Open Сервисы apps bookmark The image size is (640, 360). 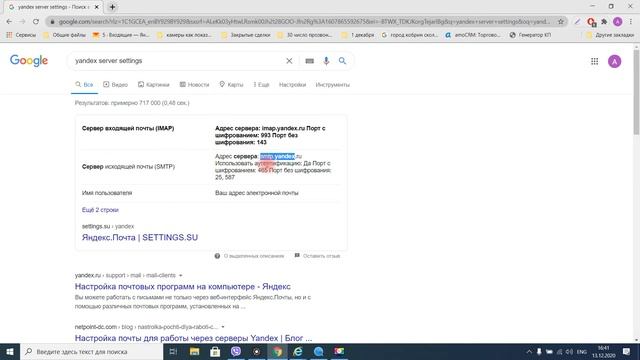21,35
